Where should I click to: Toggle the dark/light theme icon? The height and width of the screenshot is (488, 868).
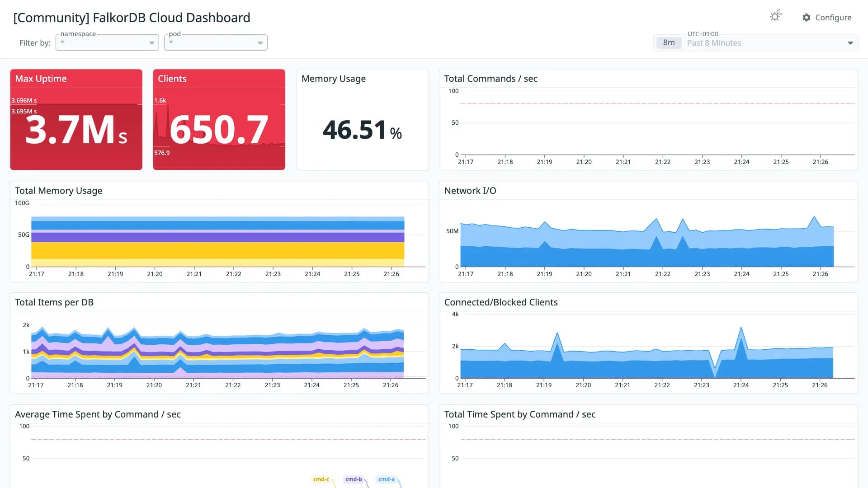coord(776,16)
